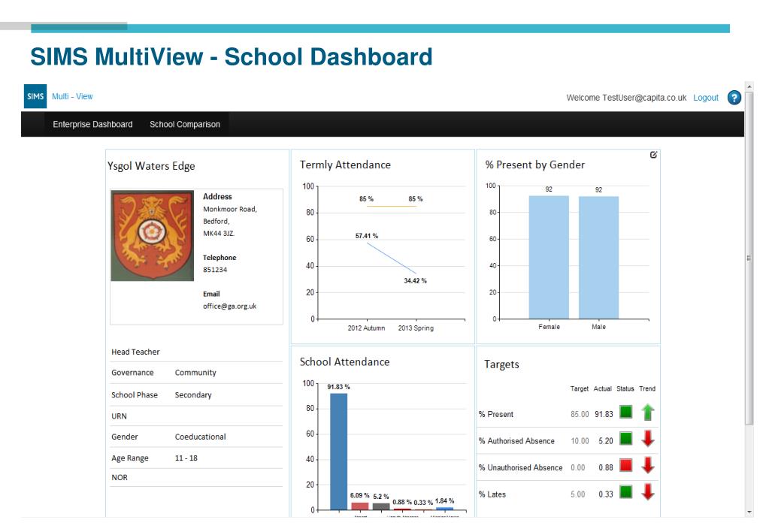Screen dimensions: 769x532
Task: Click the green status square for % Present
Action: [625, 412]
